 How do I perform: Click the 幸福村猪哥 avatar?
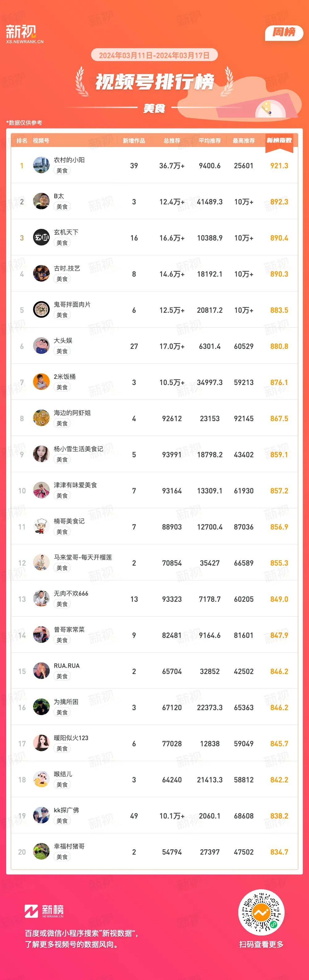(41, 852)
